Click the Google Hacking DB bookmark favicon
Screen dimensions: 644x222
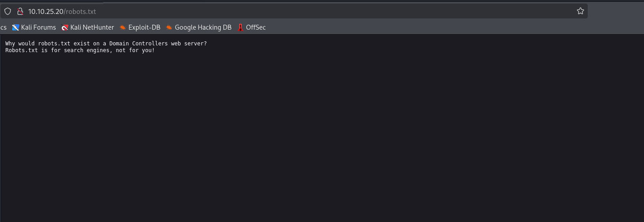click(x=169, y=27)
